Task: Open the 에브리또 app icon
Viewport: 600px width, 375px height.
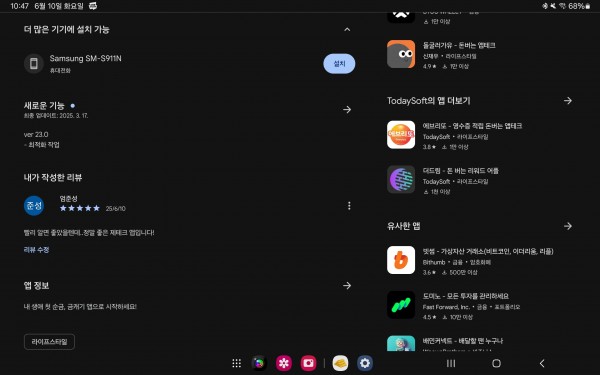Action: click(401, 135)
